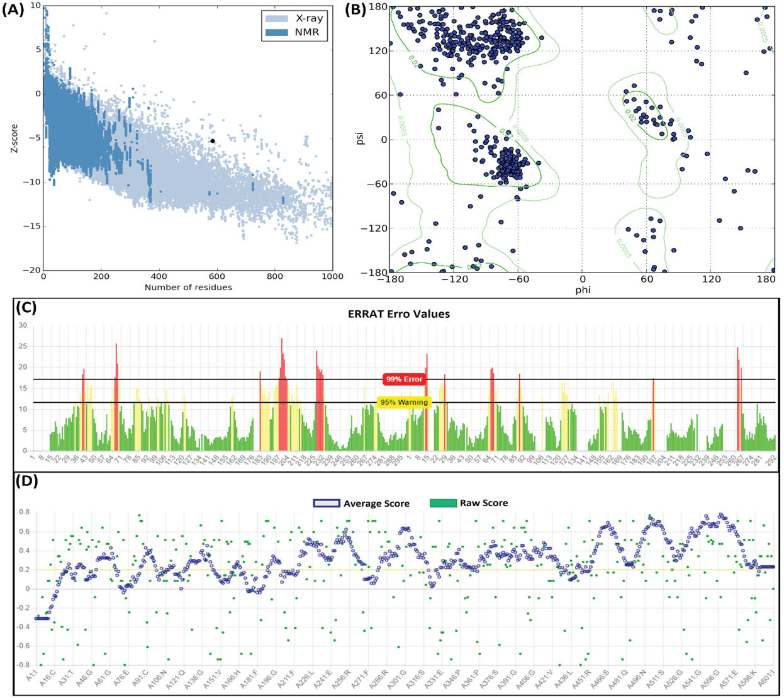Click the 'Number of residues' axis label
The width and height of the screenshot is (784, 698).
click(x=188, y=288)
